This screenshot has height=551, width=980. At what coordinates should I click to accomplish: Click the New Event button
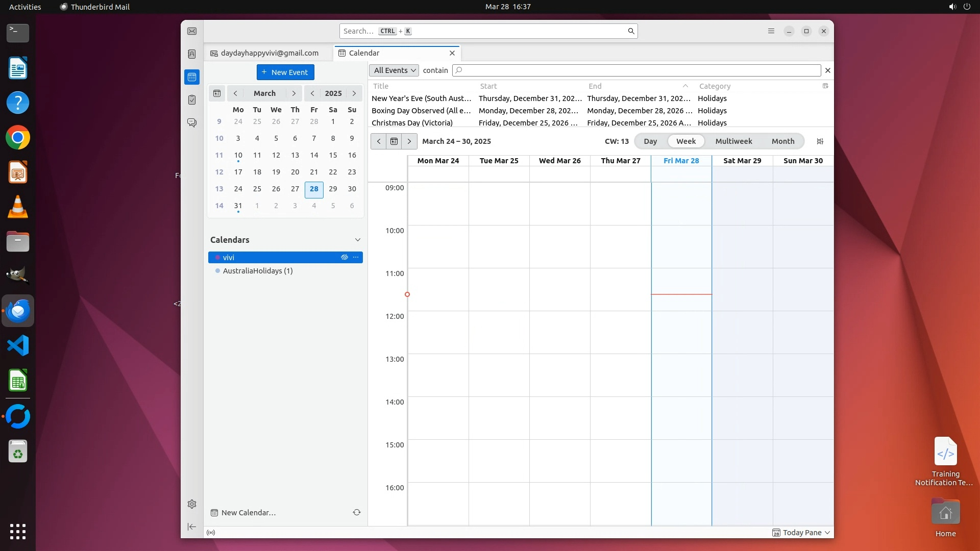pos(285,72)
